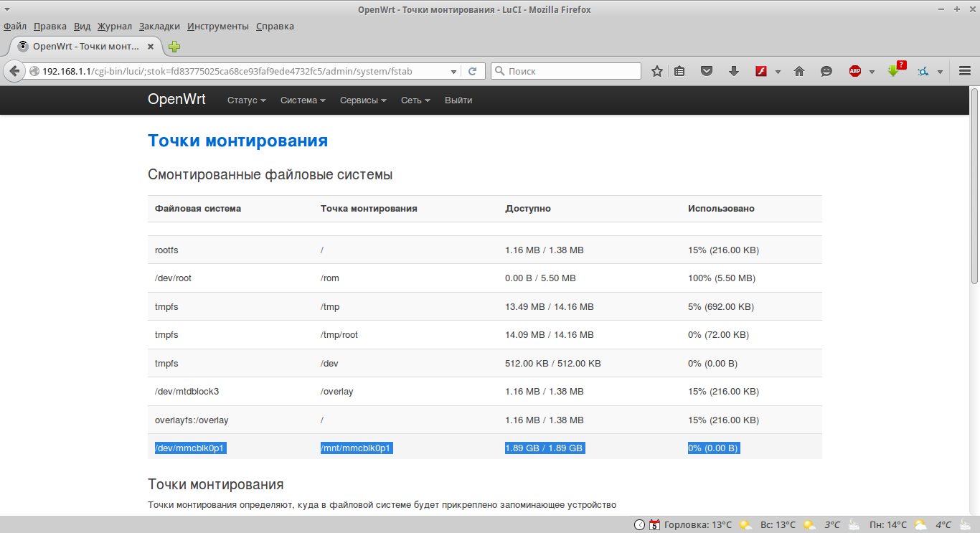Click the 5% (692.00 KB) usage value
Image resolution: width=980 pixels, height=533 pixels.
coord(721,307)
